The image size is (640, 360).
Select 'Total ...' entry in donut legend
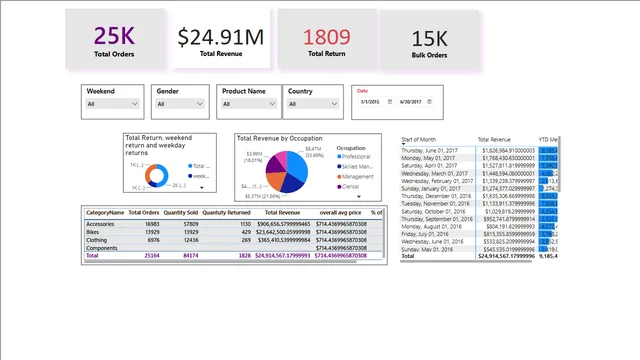point(199,166)
